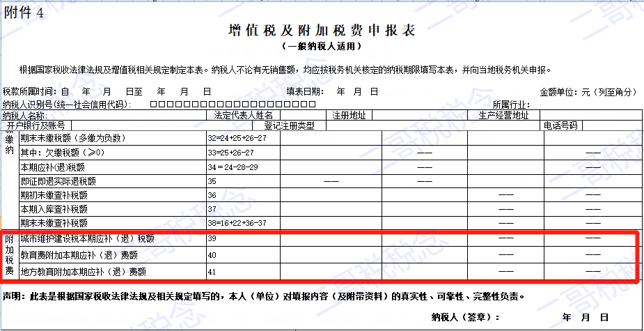This screenshot has width=644, height=331.
Task: Select the '本期应补(退)税额' cell
Action: 113,167
